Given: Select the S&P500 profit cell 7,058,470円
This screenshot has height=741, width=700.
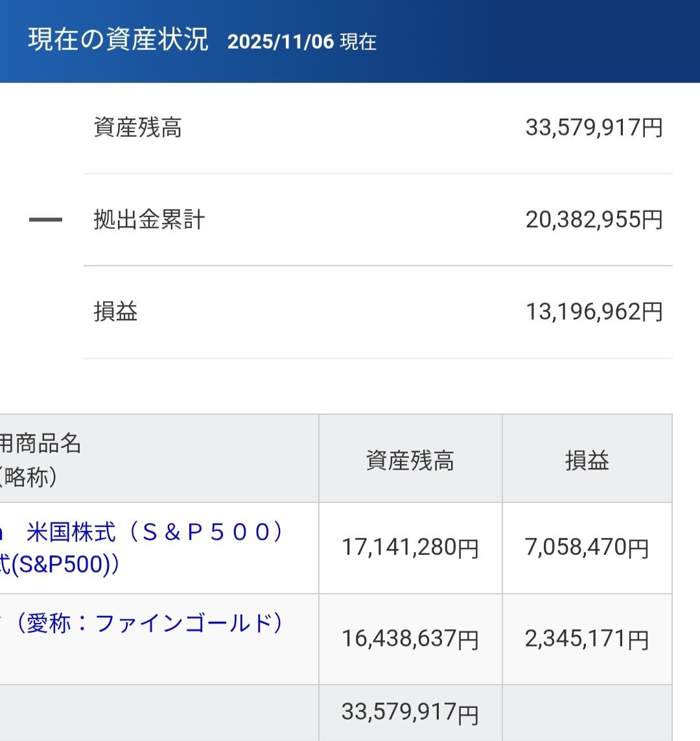Looking at the screenshot, I should coord(587,548).
